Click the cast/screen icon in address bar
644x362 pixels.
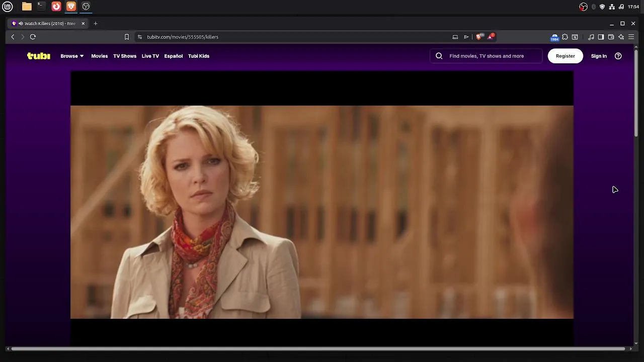455,37
